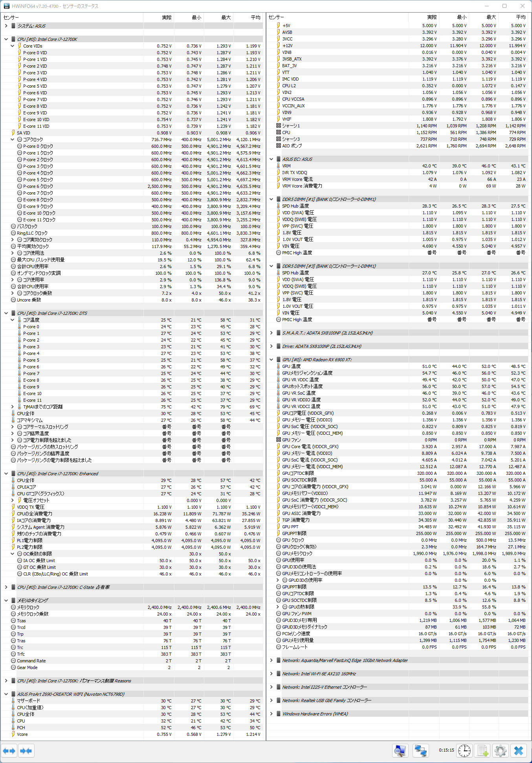Click the lightning icon beside P-core 0 VID
This screenshot has height=763, width=532.
point(19,53)
